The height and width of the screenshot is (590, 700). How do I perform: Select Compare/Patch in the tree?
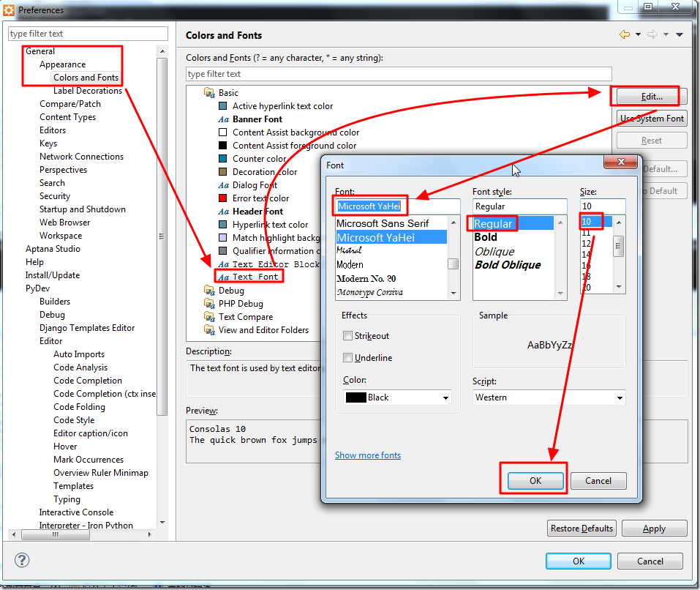point(70,104)
